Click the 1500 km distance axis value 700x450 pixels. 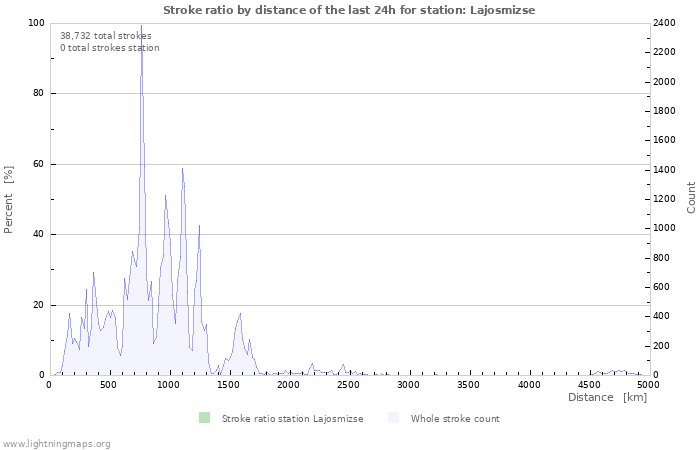point(228,385)
